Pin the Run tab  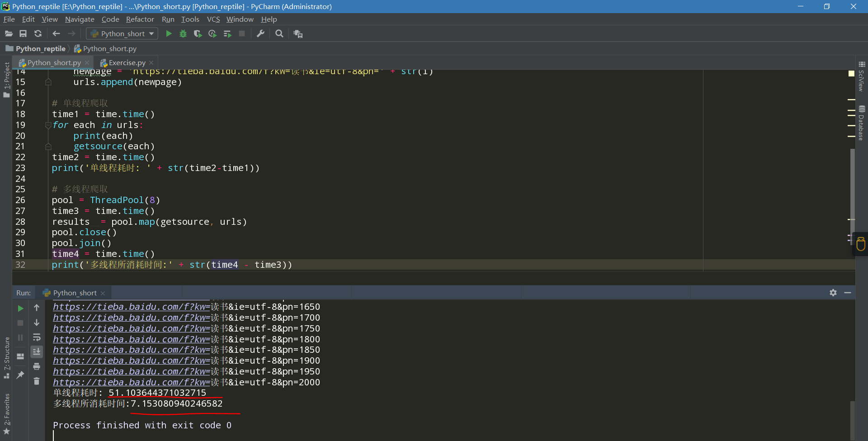tap(20, 375)
